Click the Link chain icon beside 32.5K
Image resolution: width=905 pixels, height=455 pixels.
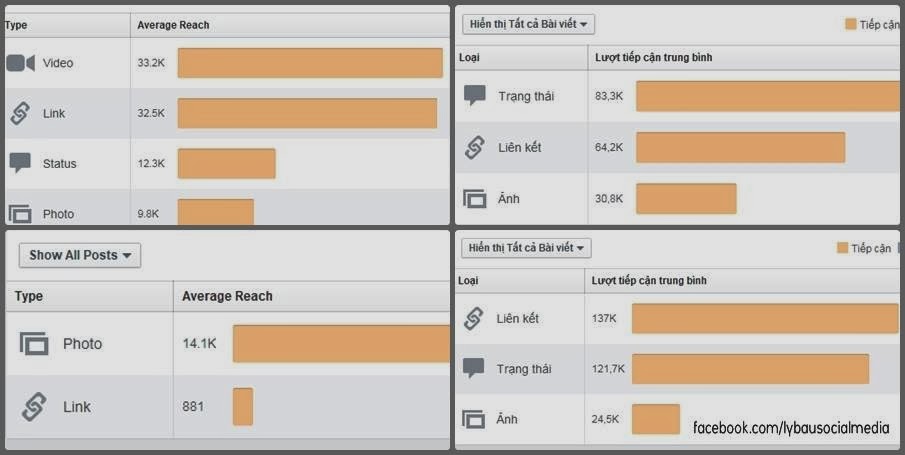click(x=20, y=113)
